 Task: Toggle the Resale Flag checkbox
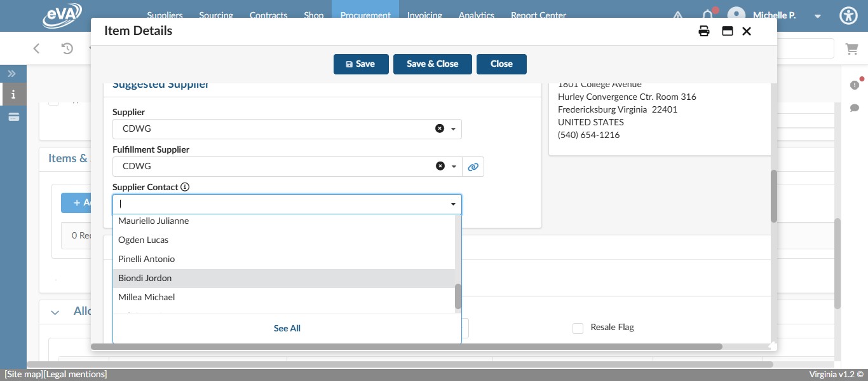(578, 328)
